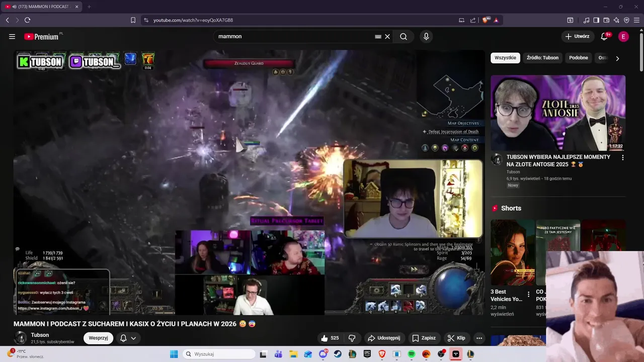Open Epic Games Launcher from taskbar

click(367, 354)
